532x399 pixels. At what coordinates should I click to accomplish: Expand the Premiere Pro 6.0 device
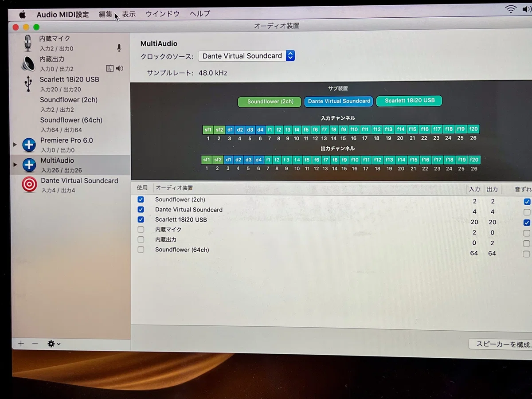pyautogui.click(x=15, y=145)
